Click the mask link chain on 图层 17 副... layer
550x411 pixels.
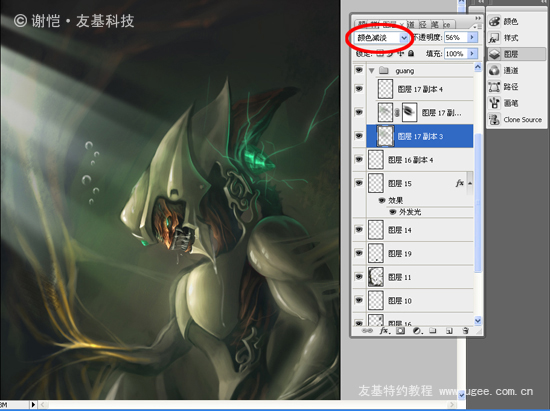coord(397,113)
